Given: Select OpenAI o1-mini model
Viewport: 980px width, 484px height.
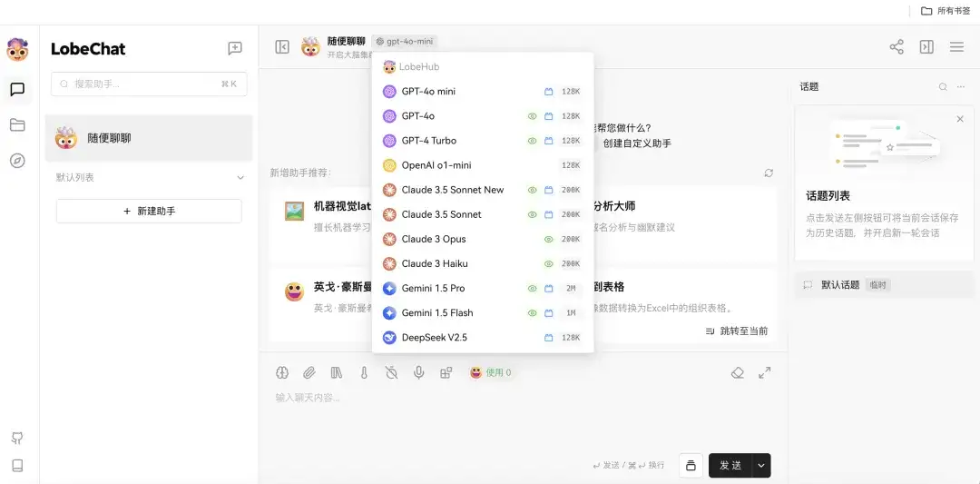Looking at the screenshot, I should [x=483, y=165].
